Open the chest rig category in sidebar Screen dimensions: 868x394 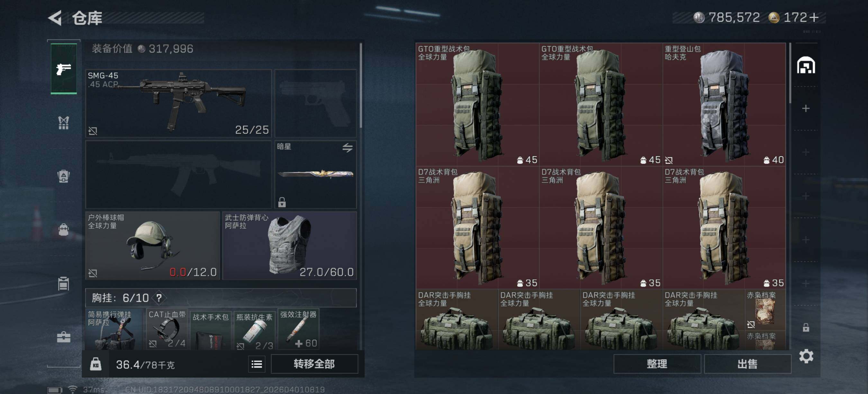click(x=64, y=122)
